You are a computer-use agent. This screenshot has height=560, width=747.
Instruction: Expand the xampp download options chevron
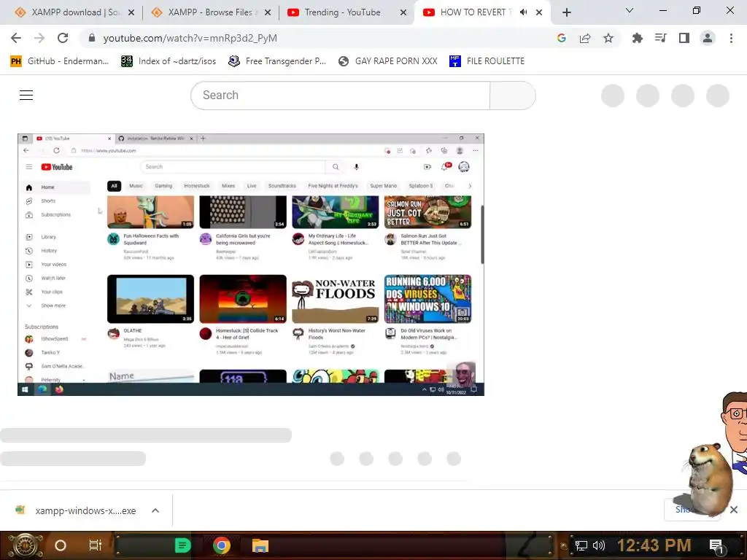point(155,510)
